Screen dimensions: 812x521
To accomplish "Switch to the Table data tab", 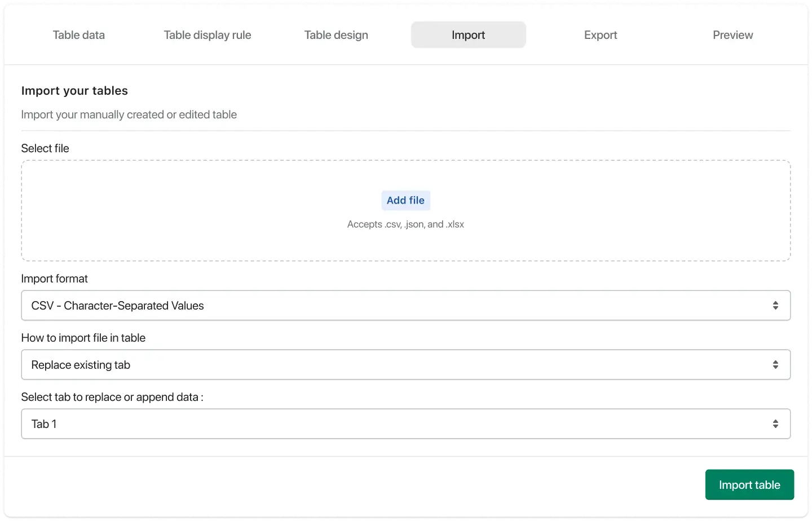I will click(79, 35).
